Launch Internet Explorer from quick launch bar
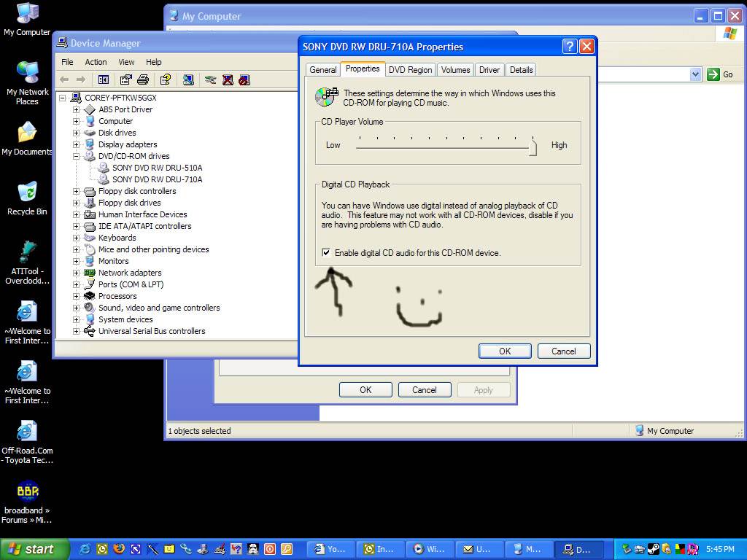This screenshot has width=747, height=560. pyautogui.click(x=85, y=549)
